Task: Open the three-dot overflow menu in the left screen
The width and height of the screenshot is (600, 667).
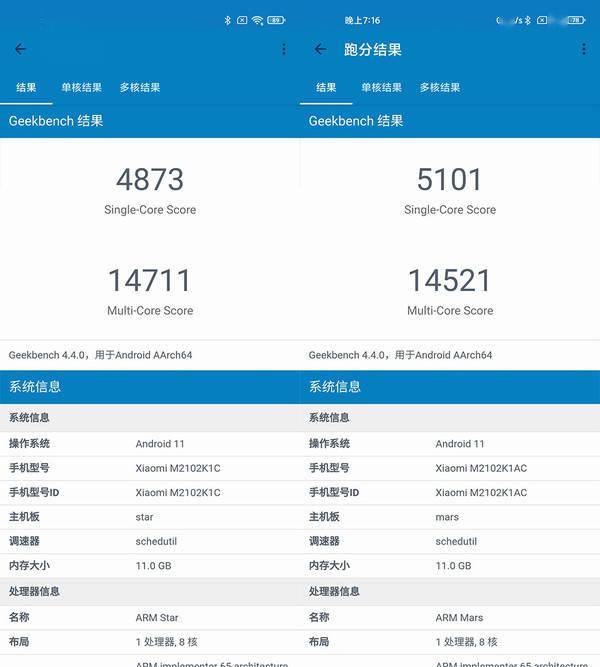Action: tap(284, 49)
